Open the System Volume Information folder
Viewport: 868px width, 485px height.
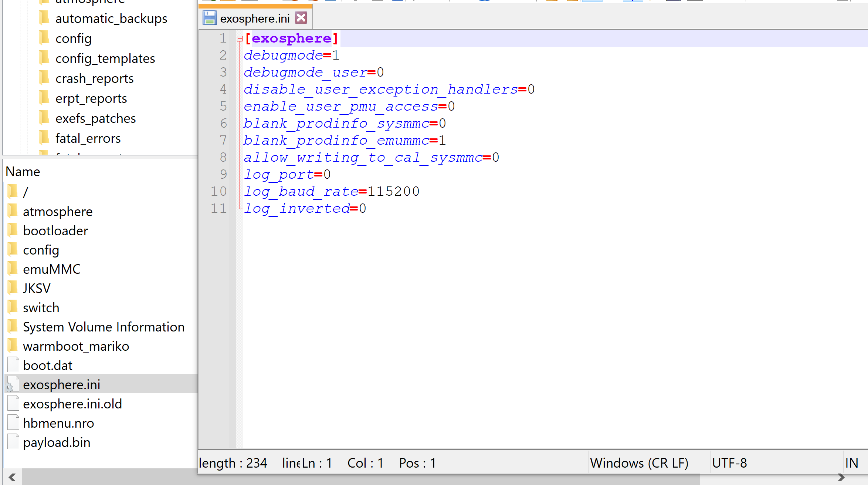click(x=104, y=327)
